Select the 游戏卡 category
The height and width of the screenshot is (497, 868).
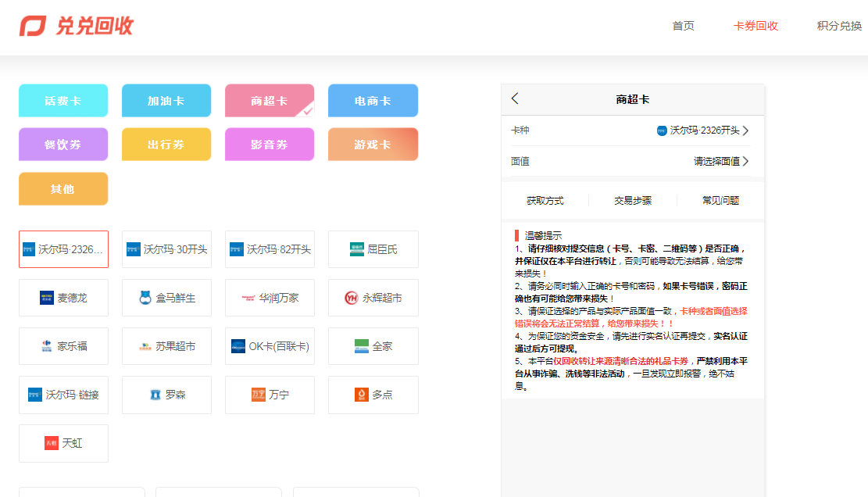coord(373,145)
